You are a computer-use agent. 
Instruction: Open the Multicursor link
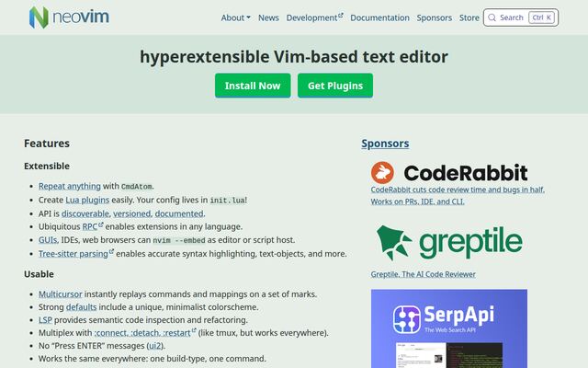61,294
